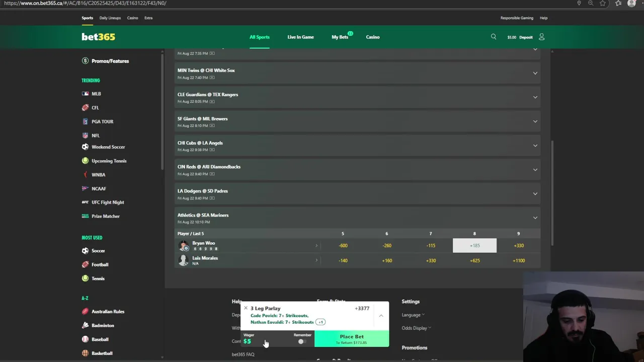Open WNBA from sidebar

tap(98, 174)
